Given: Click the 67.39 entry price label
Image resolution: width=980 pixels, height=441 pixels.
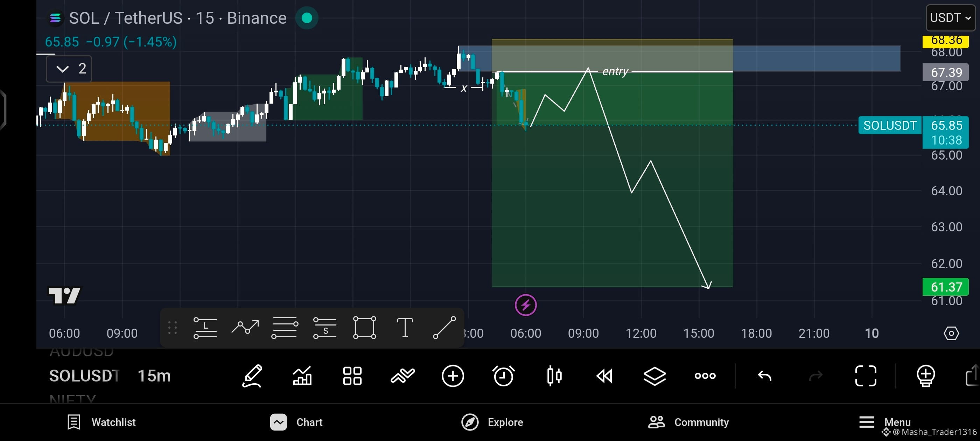Looking at the screenshot, I should 946,72.
